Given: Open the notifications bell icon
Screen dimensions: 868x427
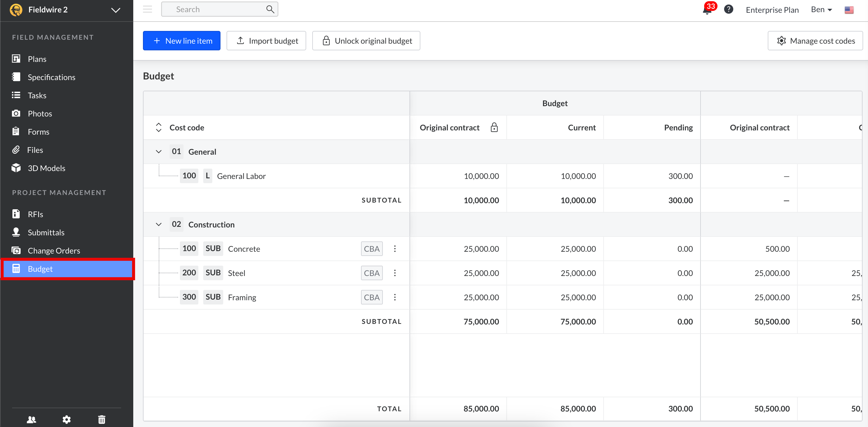Looking at the screenshot, I should 707,10.
